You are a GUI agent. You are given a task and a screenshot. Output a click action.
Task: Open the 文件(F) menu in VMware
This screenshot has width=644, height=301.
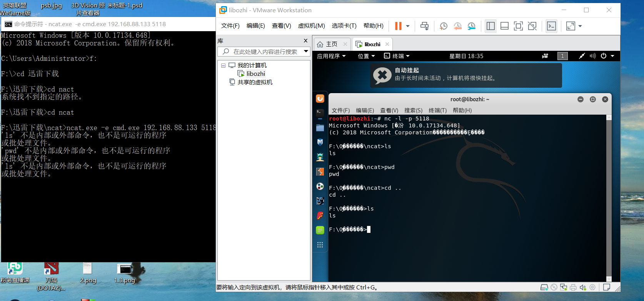tap(230, 26)
